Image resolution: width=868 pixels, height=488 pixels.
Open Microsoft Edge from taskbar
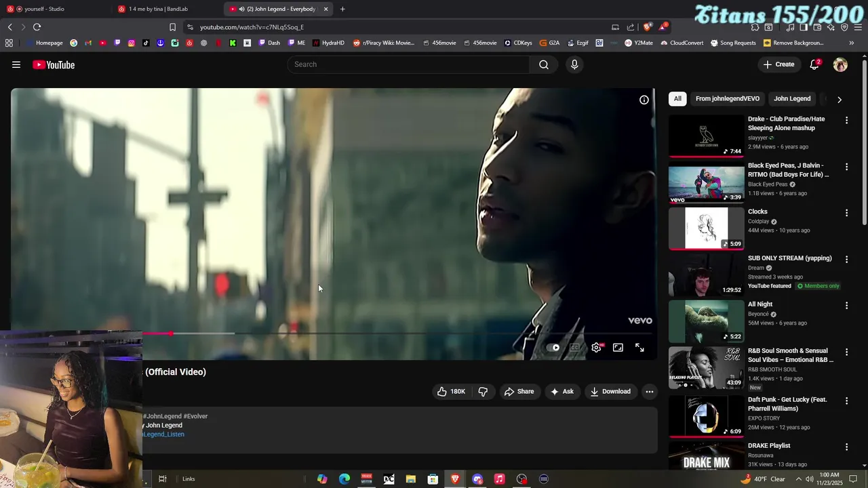point(344,479)
